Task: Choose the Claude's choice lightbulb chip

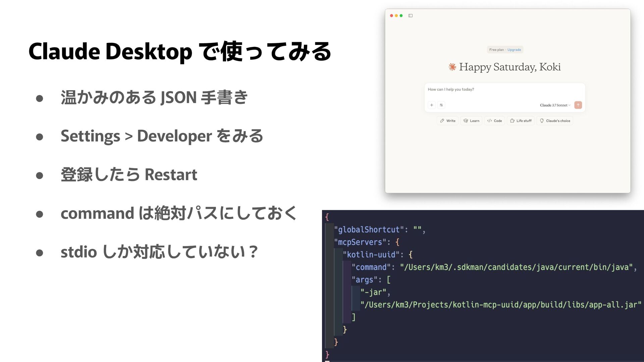Action: tap(554, 121)
